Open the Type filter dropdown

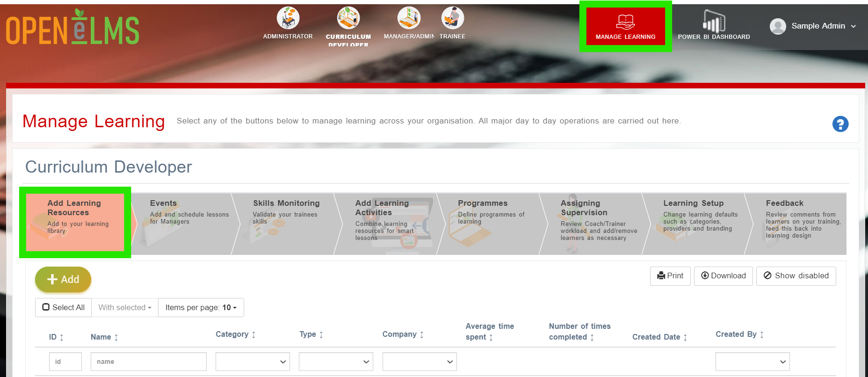(336, 362)
